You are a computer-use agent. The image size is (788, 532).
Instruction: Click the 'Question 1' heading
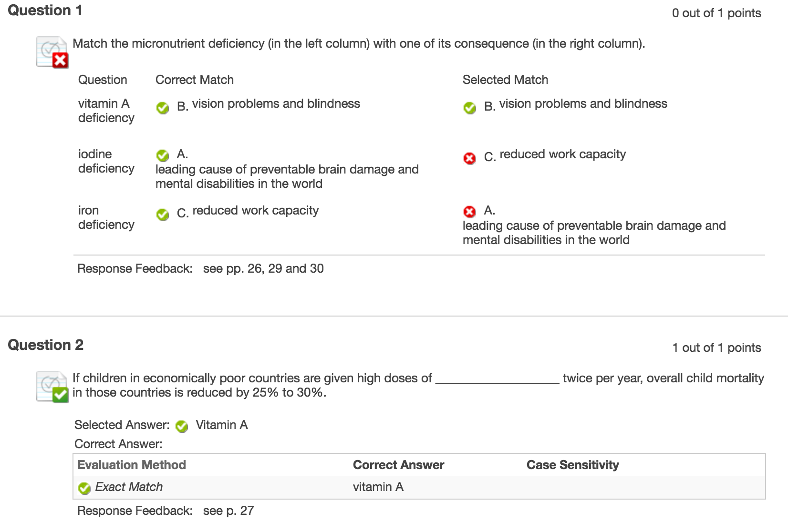coord(45,10)
